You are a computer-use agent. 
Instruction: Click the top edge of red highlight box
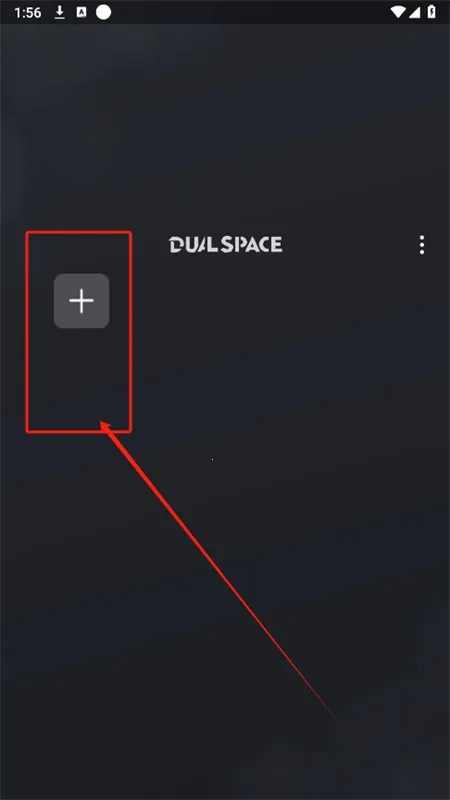79,233
